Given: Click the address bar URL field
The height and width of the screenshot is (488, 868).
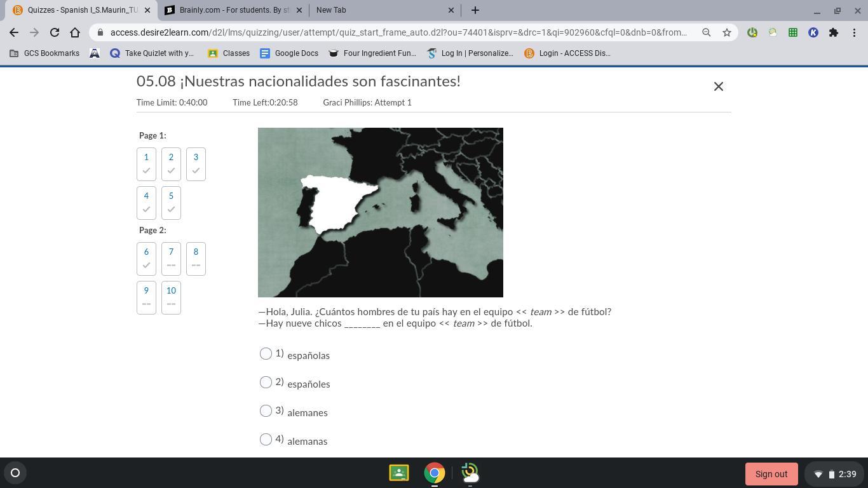Looking at the screenshot, I should [398, 32].
